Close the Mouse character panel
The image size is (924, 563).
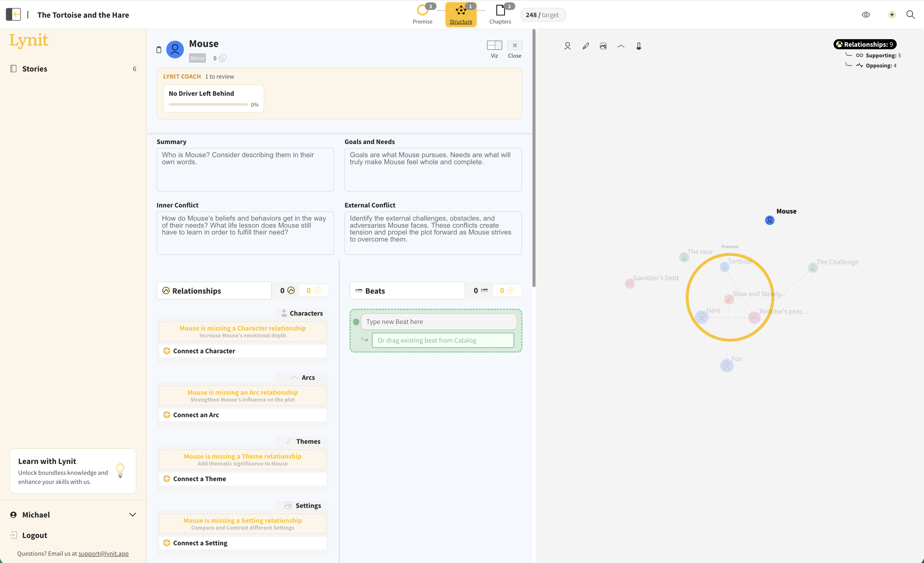point(515,45)
